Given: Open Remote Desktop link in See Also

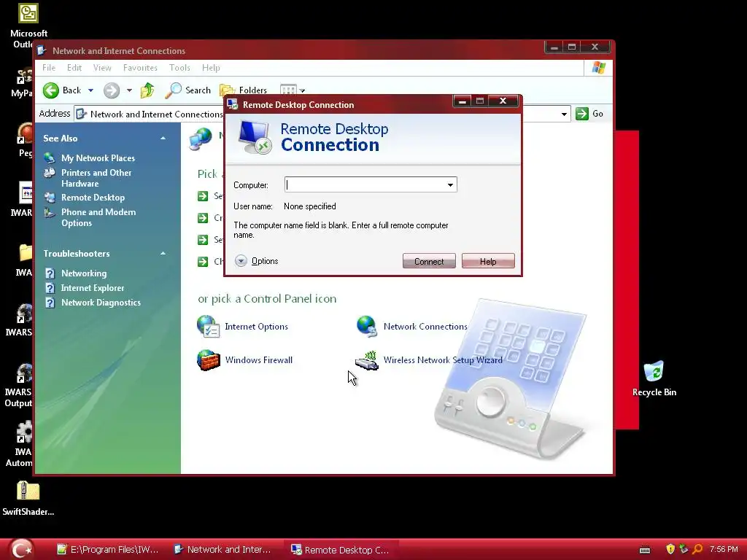Looking at the screenshot, I should point(93,198).
